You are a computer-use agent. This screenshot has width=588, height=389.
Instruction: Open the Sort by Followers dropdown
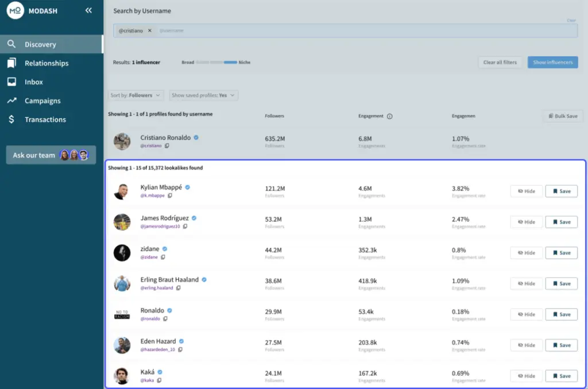(x=137, y=95)
